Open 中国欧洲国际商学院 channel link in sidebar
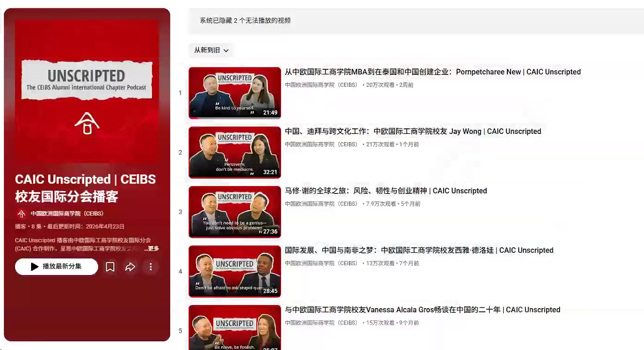This screenshot has height=350, width=644. 67,214
